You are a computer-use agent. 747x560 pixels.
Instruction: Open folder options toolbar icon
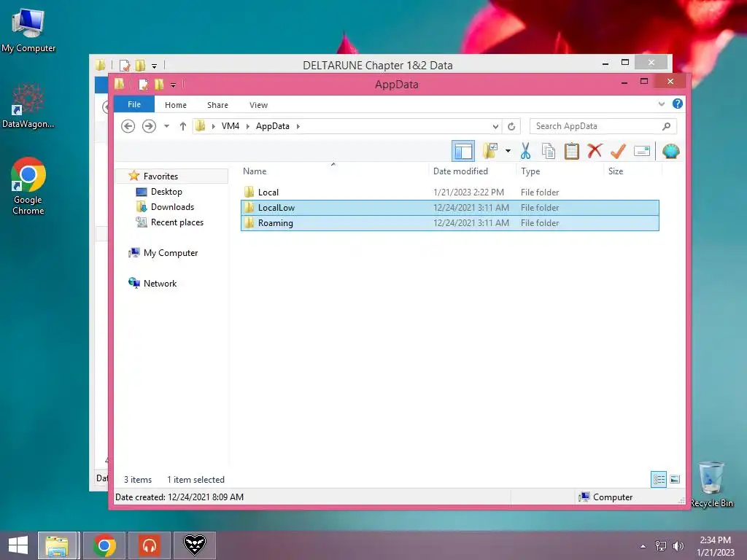click(x=490, y=151)
